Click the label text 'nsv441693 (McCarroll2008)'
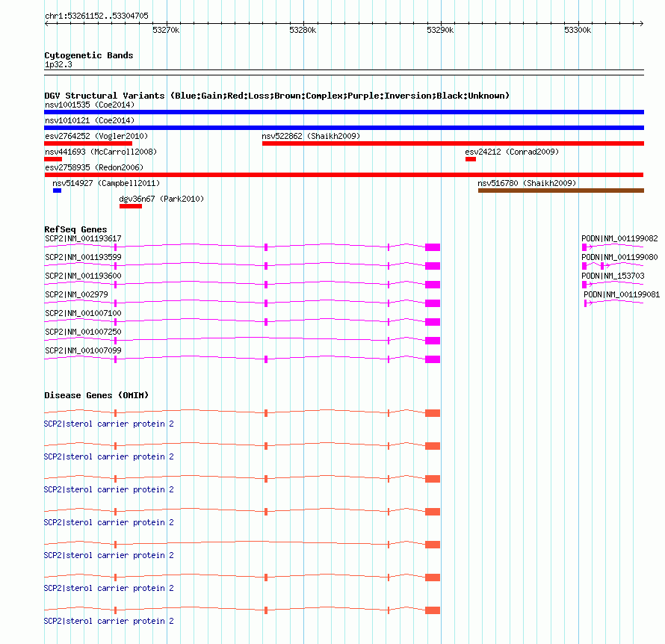This screenshot has width=665, height=644. click(101, 152)
